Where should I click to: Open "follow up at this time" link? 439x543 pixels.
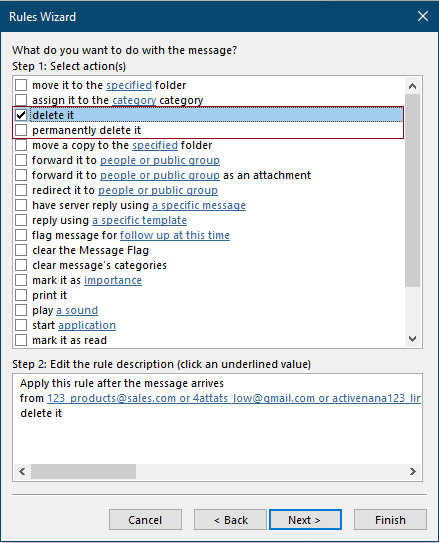(175, 235)
